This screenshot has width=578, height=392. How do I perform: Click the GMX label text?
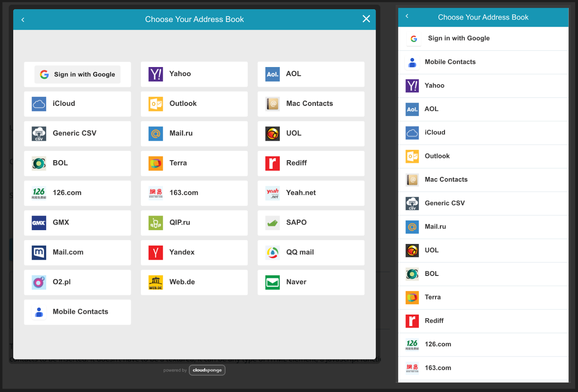[x=61, y=222]
